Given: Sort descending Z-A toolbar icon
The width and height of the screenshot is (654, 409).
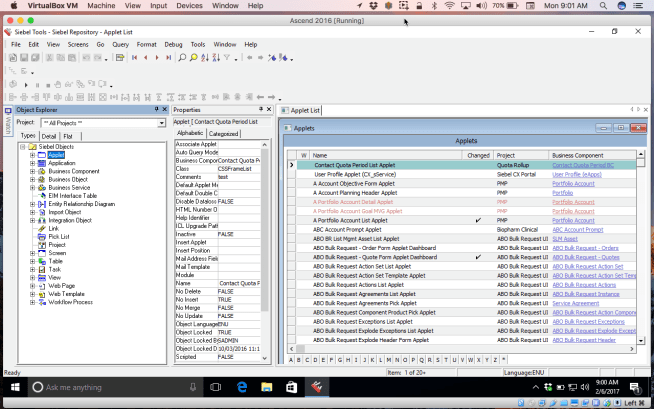Looking at the screenshot, I should click(x=216, y=58).
